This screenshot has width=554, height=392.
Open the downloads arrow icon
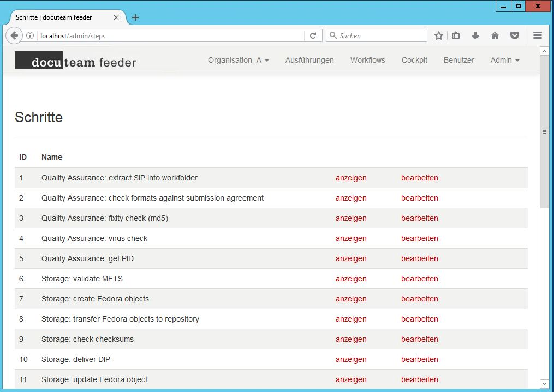point(475,35)
